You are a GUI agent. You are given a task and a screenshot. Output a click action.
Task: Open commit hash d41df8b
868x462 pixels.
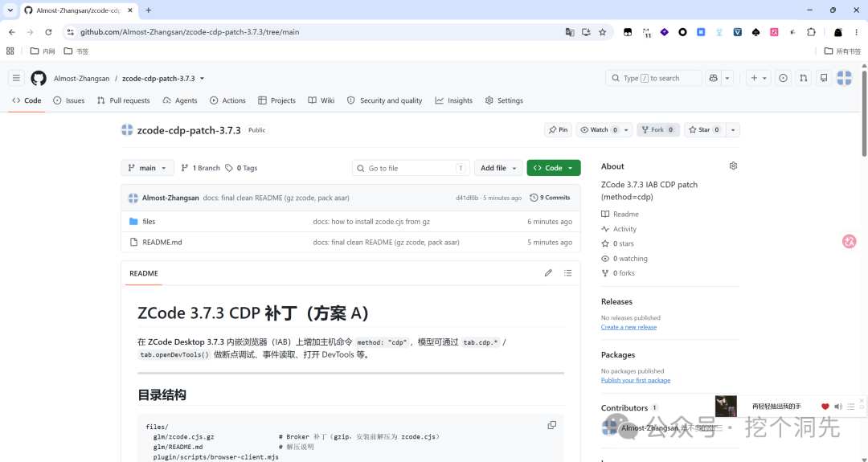[x=467, y=198]
